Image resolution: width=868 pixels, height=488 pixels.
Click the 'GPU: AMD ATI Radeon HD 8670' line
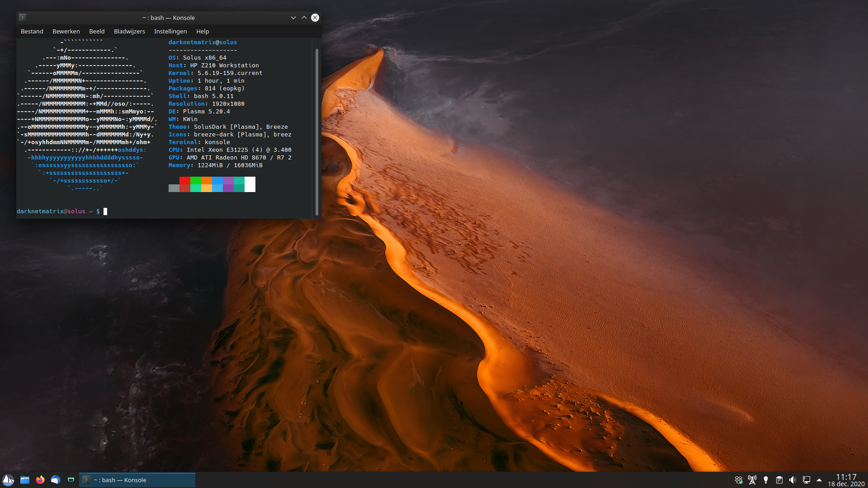[x=230, y=157]
